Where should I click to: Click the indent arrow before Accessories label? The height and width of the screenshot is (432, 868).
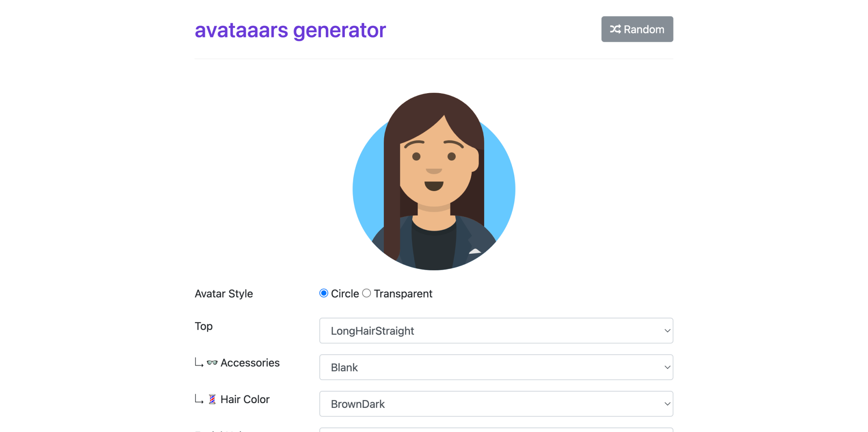click(x=199, y=363)
